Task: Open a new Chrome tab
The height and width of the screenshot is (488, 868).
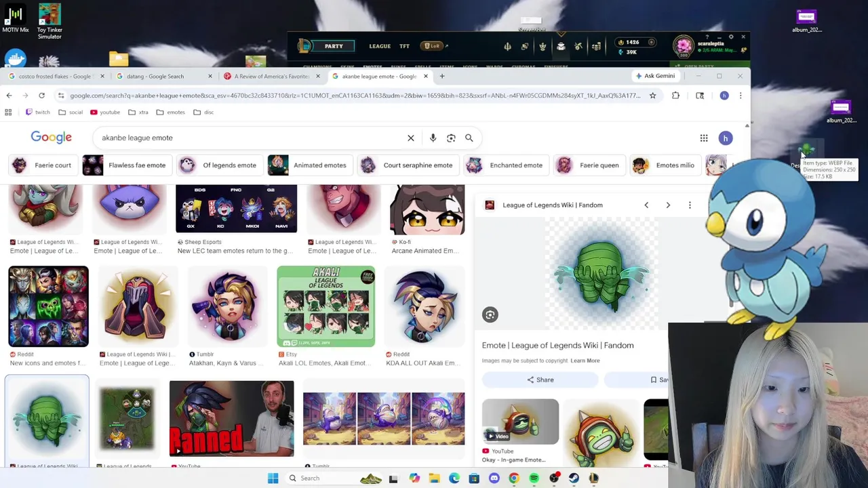Action: pyautogui.click(x=441, y=76)
